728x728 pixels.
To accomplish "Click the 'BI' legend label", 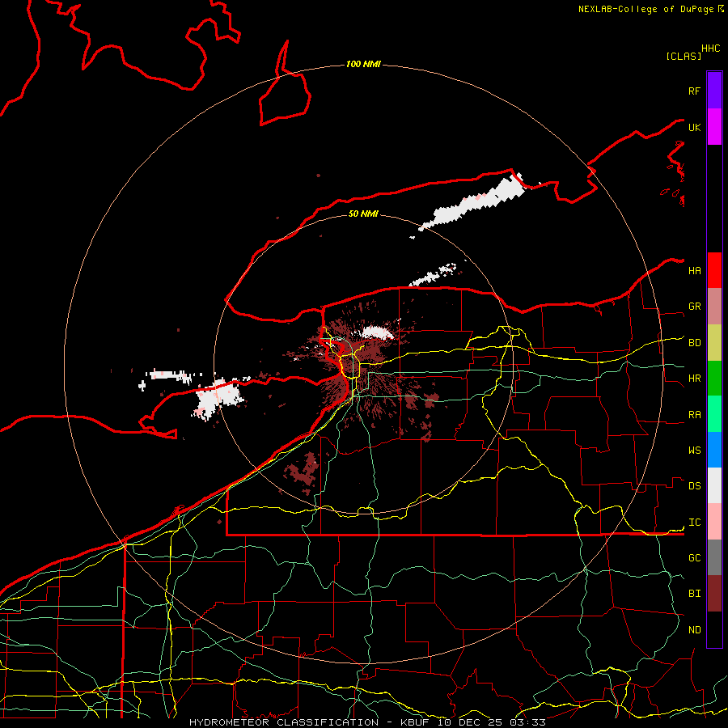I will point(694,594).
